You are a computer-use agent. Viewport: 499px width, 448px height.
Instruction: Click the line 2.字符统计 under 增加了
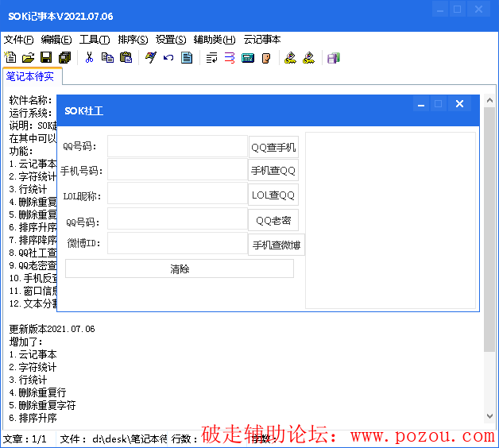tap(33, 367)
